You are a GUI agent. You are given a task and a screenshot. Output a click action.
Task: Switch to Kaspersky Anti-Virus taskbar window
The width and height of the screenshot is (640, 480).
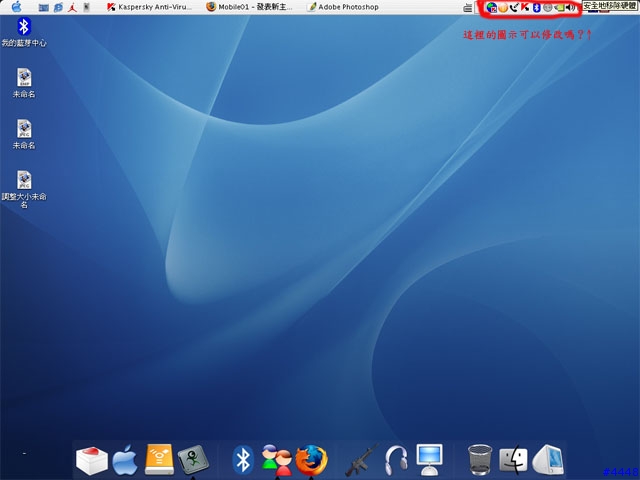click(x=149, y=7)
